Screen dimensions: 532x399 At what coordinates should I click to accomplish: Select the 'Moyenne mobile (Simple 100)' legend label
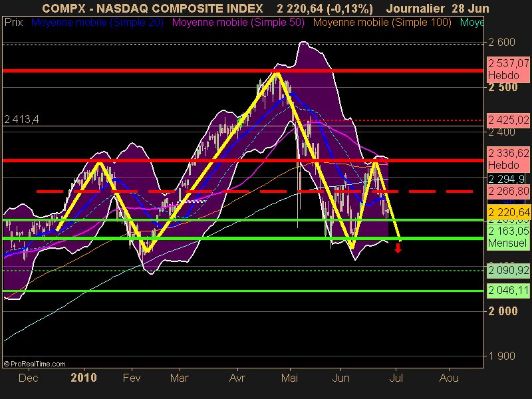pyautogui.click(x=382, y=23)
